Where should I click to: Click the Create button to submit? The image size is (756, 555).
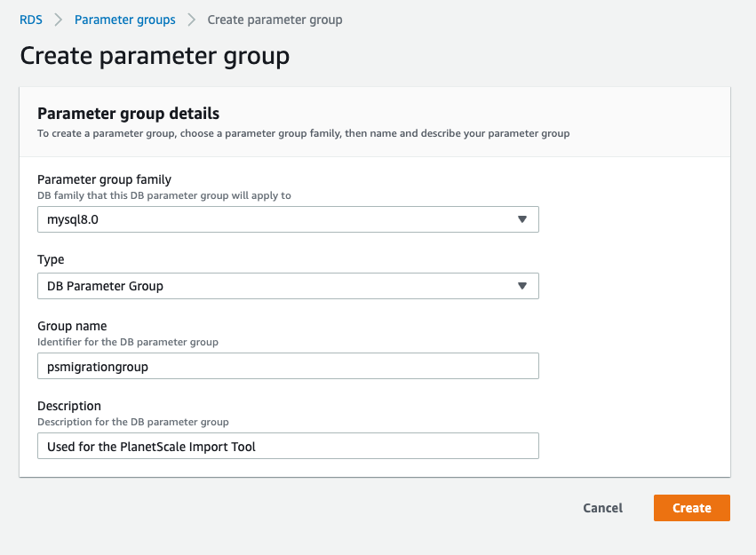pos(691,508)
